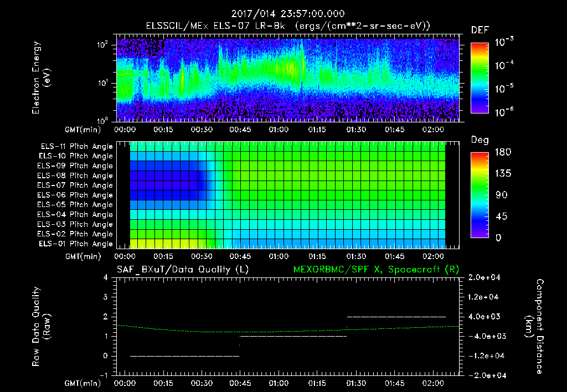Click the data quality segment at level 1
567x392 pixels.
[x=293, y=336]
